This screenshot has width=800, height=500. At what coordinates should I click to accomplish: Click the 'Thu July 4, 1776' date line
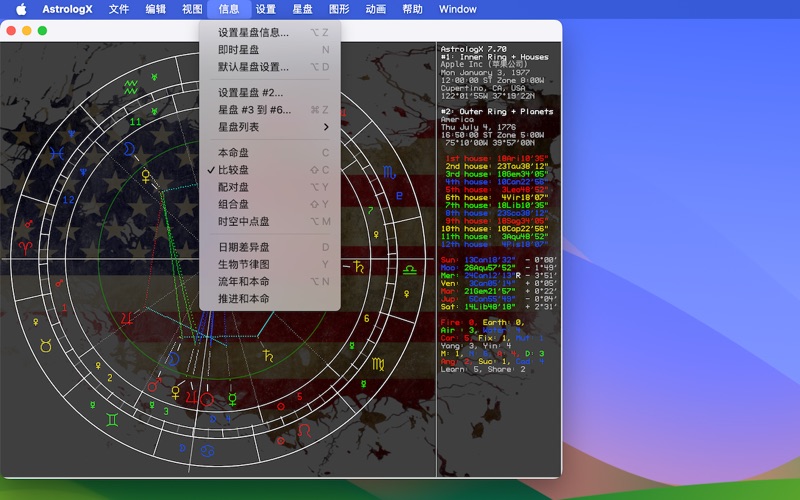[x=478, y=127]
